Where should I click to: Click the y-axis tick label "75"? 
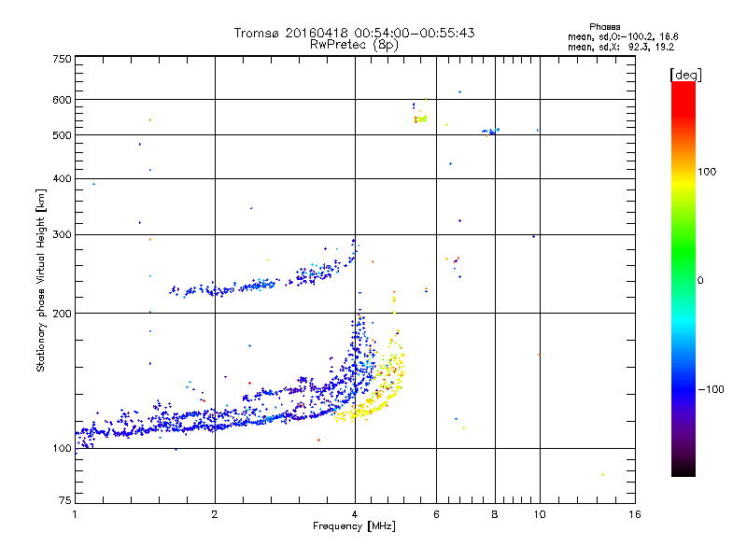click(x=65, y=500)
